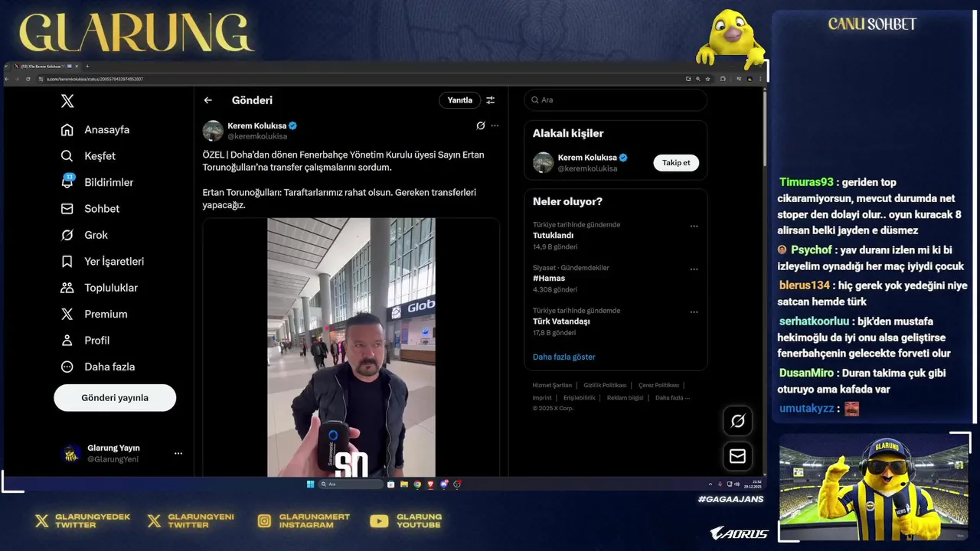
Task: Reload the page in browser
Action: point(28,79)
